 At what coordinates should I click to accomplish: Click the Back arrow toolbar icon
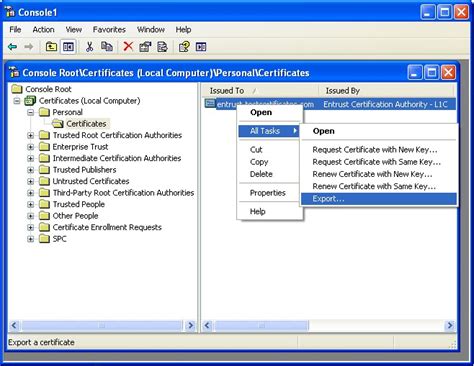point(13,47)
